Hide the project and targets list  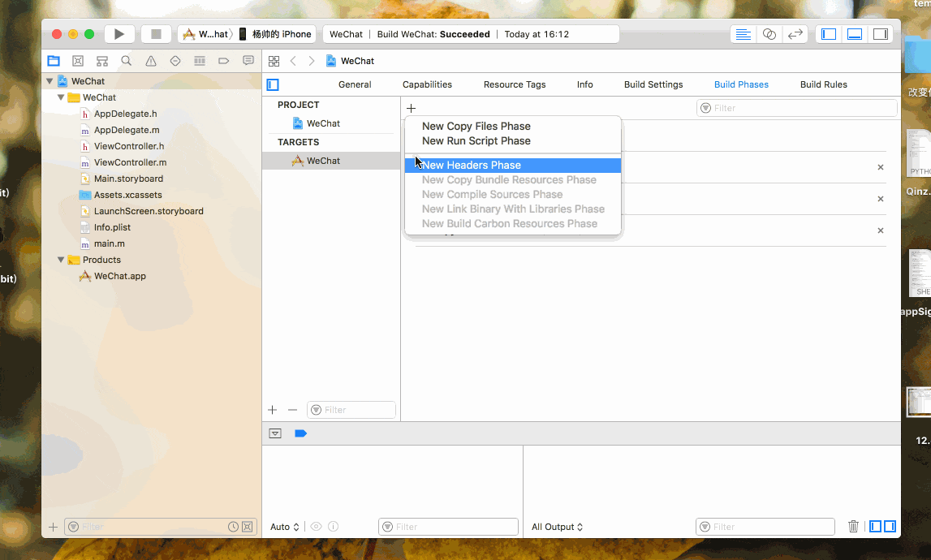(x=273, y=84)
